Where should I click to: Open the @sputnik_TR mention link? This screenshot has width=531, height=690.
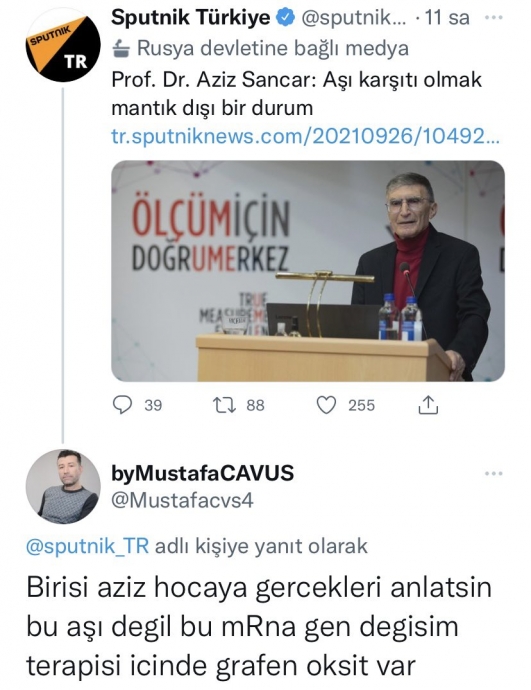tap(88, 547)
